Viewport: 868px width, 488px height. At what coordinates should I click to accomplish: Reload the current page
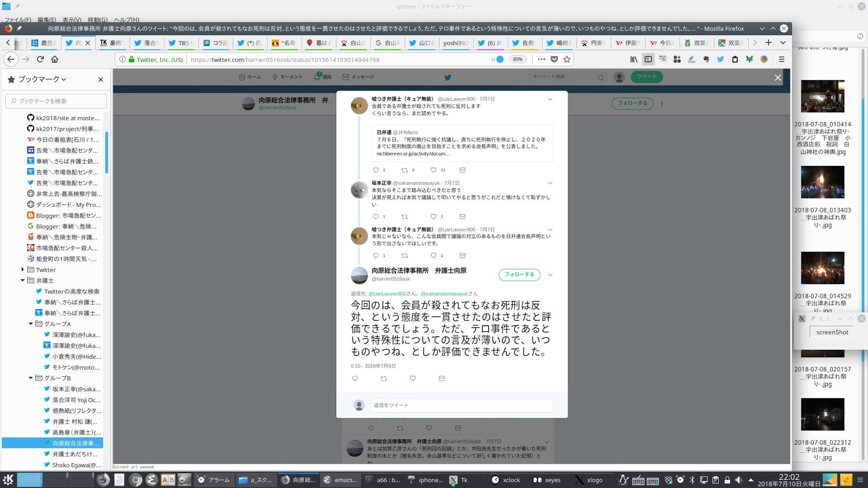point(40,59)
